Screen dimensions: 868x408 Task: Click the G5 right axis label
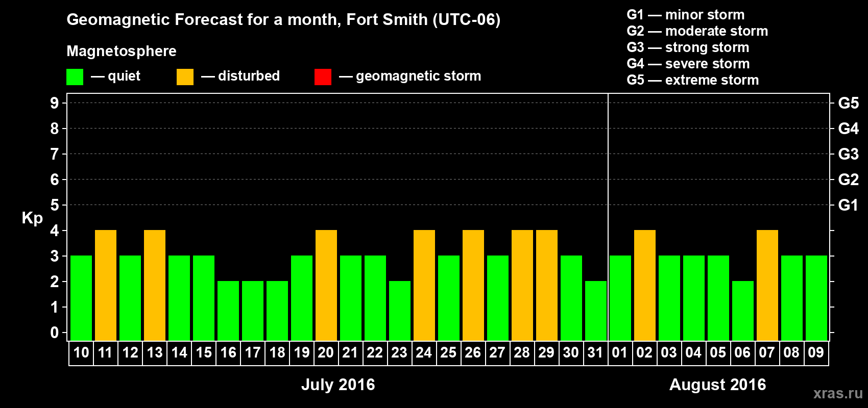click(849, 103)
